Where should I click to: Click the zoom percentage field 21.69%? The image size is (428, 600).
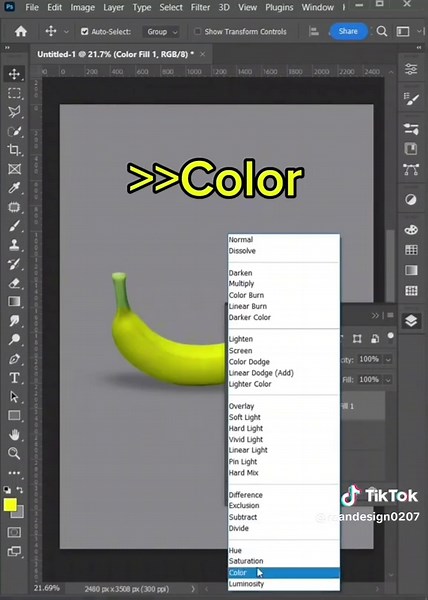pos(47,588)
